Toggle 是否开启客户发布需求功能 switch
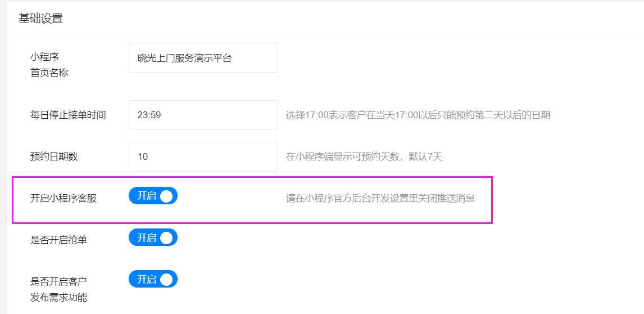 [x=153, y=279]
